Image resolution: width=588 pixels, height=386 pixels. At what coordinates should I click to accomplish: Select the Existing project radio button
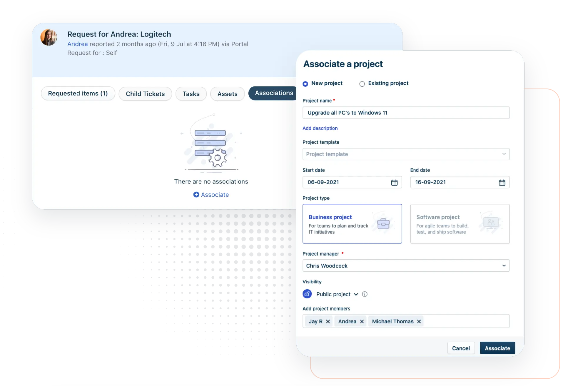(362, 83)
